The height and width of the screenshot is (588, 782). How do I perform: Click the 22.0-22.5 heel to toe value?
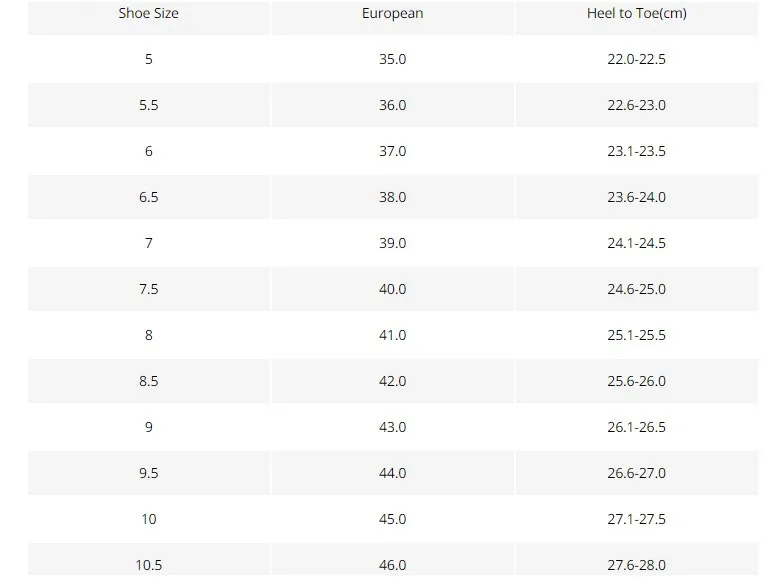(x=636, y=59)
